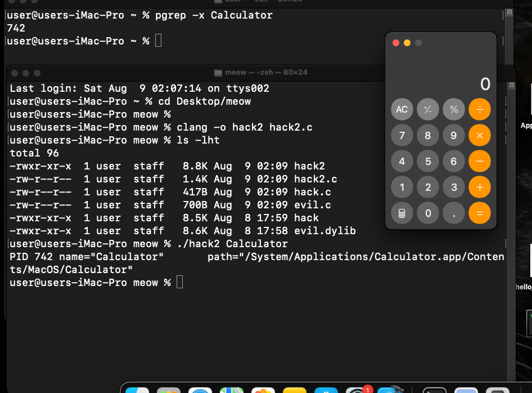Viewport: 532px width, 393px height.
Task: Click the split pane icon in upper terminal
Action: [x=510, y=12]
